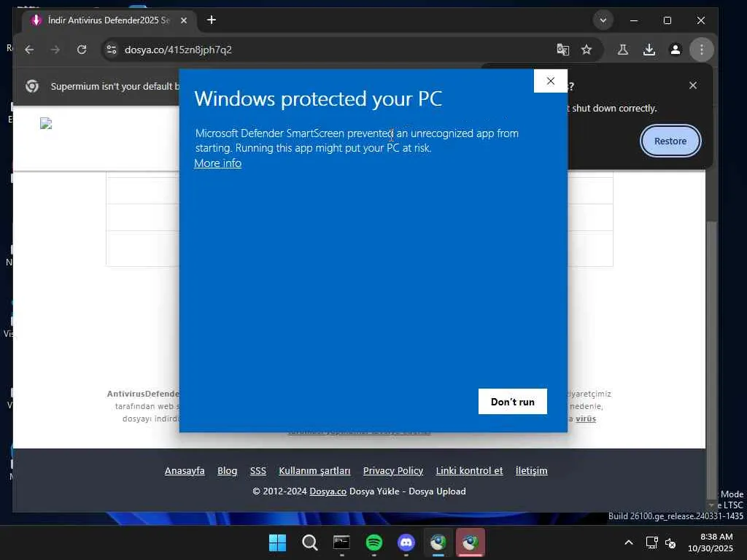Click the address bar URL dosya.co/415zn8jph7q2

coord(178,50)
